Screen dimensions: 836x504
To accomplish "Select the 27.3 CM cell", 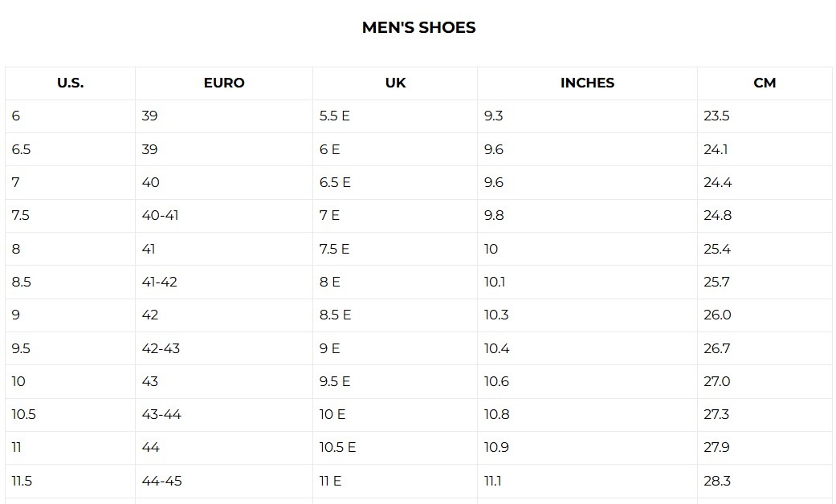I will tap(716, 414).
